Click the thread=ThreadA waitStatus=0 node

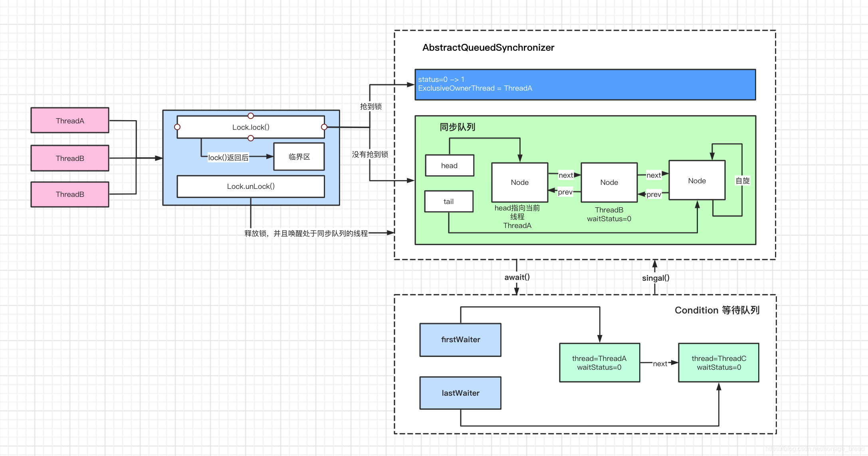599,363
